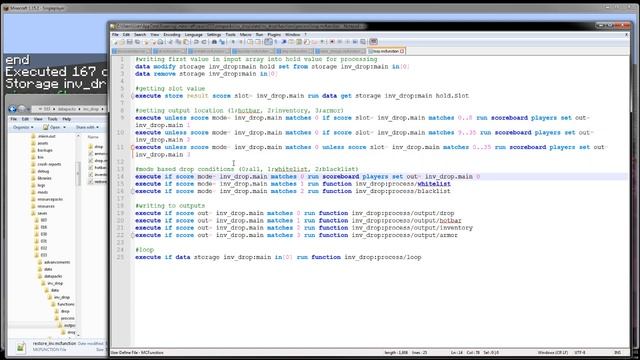Select the 'datapacks' folder in Explorer tree
Viewport: 640px width, 360px height.
coord(53,276)
